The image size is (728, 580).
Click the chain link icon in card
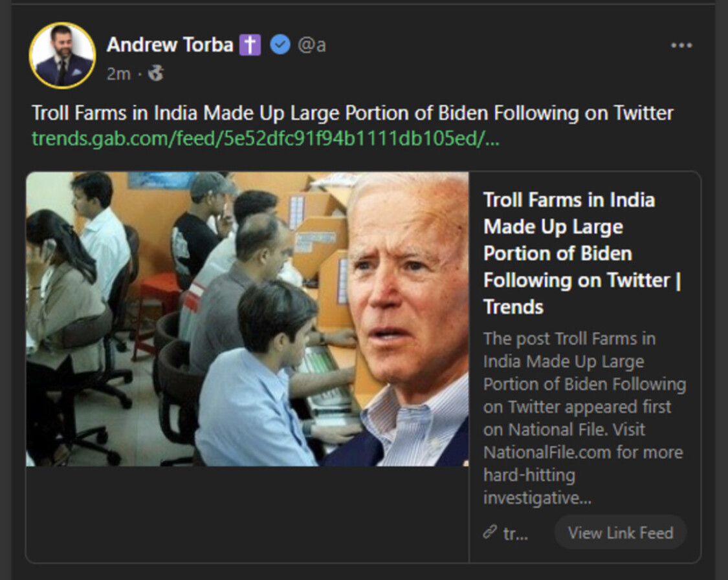pos(490,532)
